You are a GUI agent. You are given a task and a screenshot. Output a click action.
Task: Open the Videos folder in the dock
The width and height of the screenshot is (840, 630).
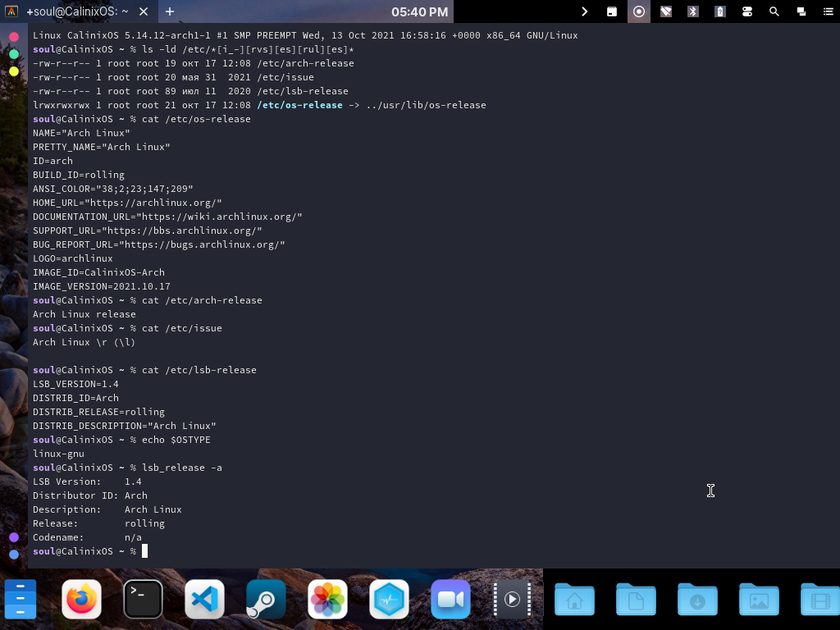pyautogui.click(x=820, y=599)
